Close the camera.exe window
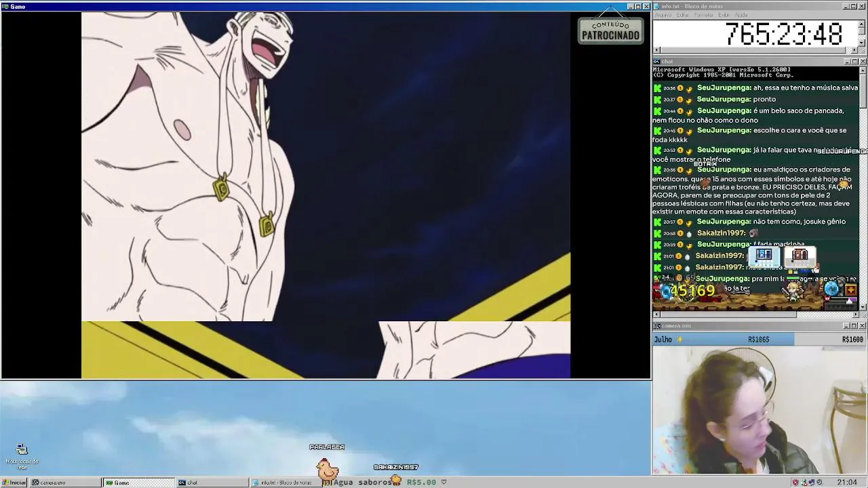 pos(863,326)
